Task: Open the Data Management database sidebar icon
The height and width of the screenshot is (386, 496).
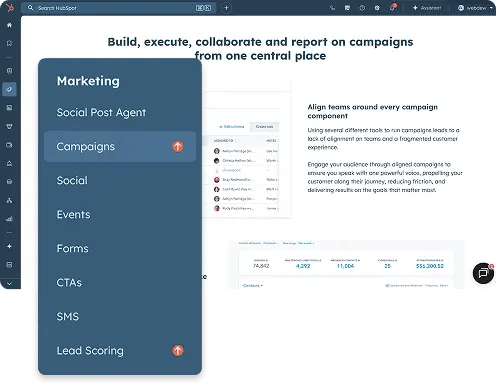Action: coord(9,182)
